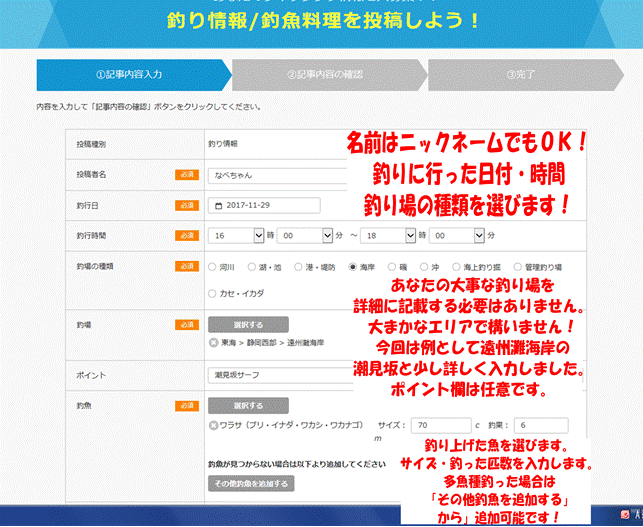Open the end hour dropdown showing 18
643x527 pixels.
(388, 236)
